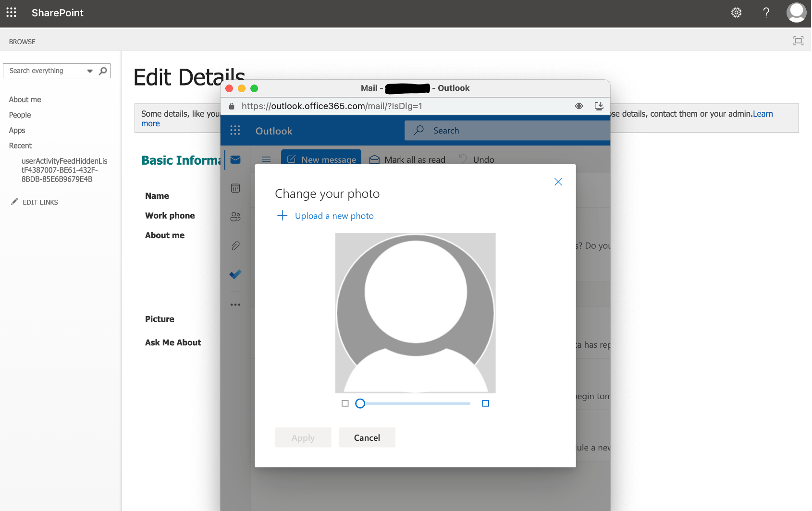The height and width of the screenshot is (511, 812).
Task: Click the SharePoint brand title
Action: coord(58,13)
